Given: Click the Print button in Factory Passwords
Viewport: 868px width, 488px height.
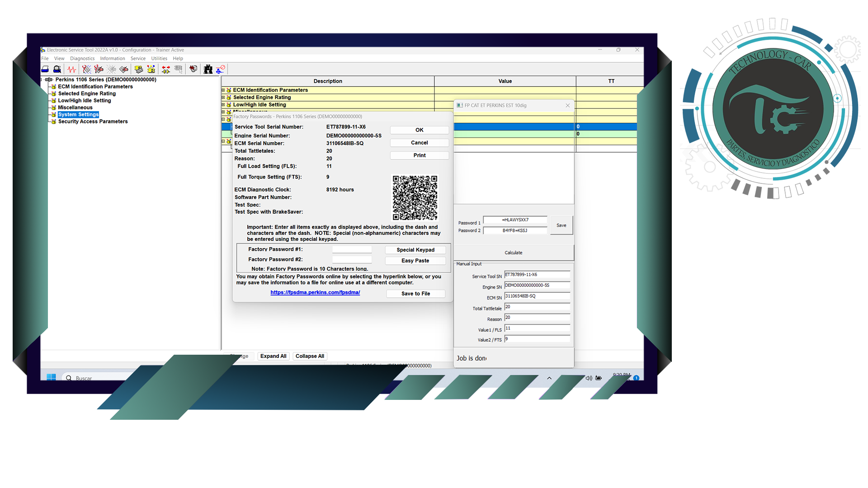Looking at the screenshot, I should (420, 155).
